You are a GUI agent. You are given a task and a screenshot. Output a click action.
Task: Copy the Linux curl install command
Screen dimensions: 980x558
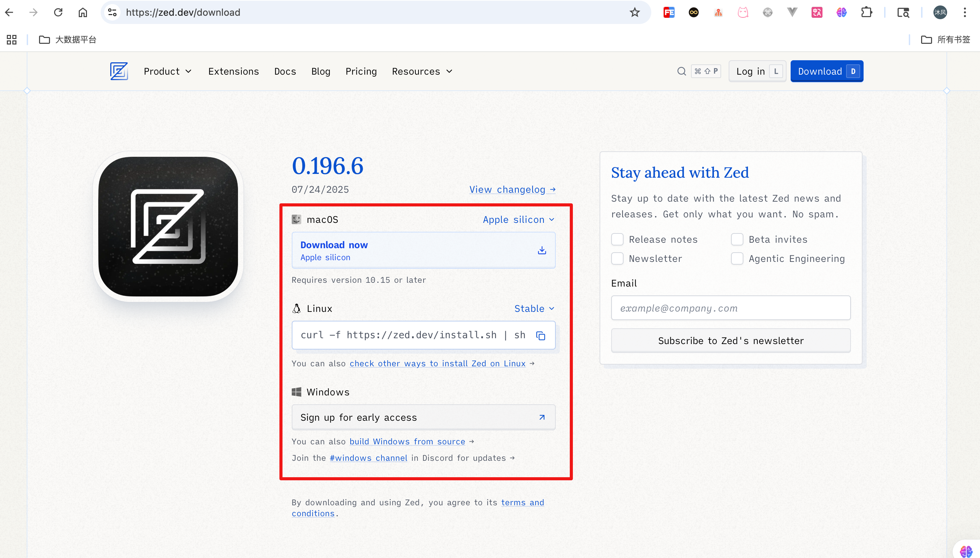(x=540, y=336)
